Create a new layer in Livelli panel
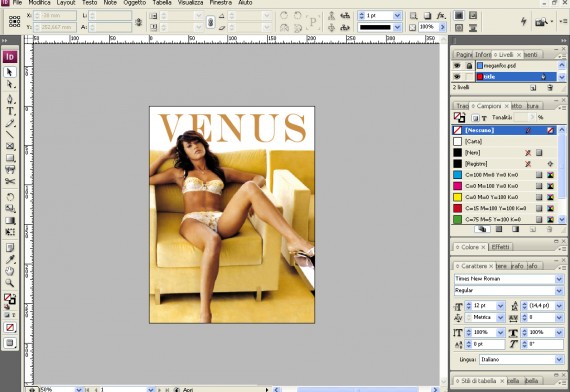Screen dimensions: 570x392 (533, 88)
